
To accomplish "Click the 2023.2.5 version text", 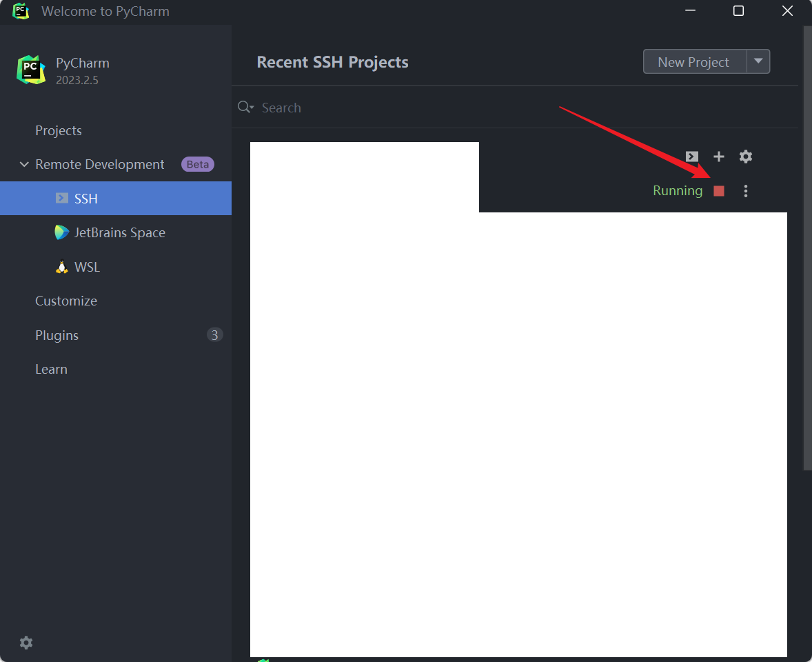I will click(77, 80).
